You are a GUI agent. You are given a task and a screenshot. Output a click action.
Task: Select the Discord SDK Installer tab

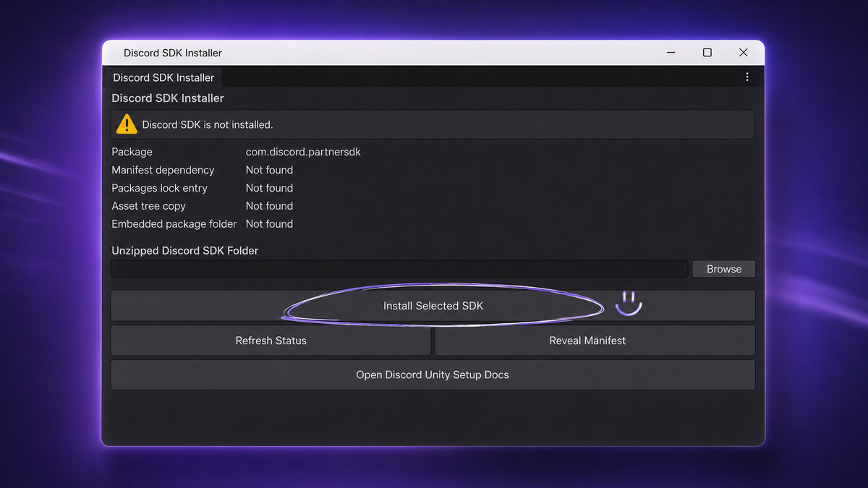tap(163, 77)
